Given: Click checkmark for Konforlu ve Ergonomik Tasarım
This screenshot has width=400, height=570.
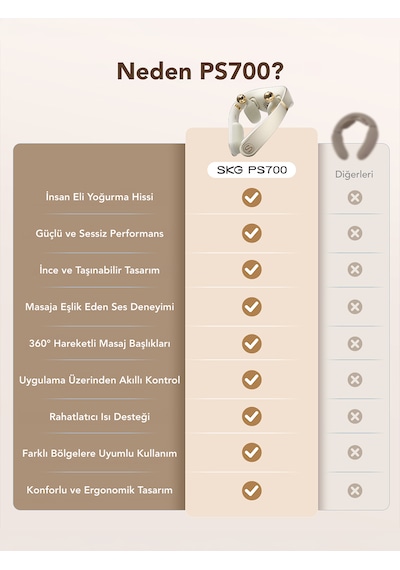Looking at the screenshot, I should point(252,490).
